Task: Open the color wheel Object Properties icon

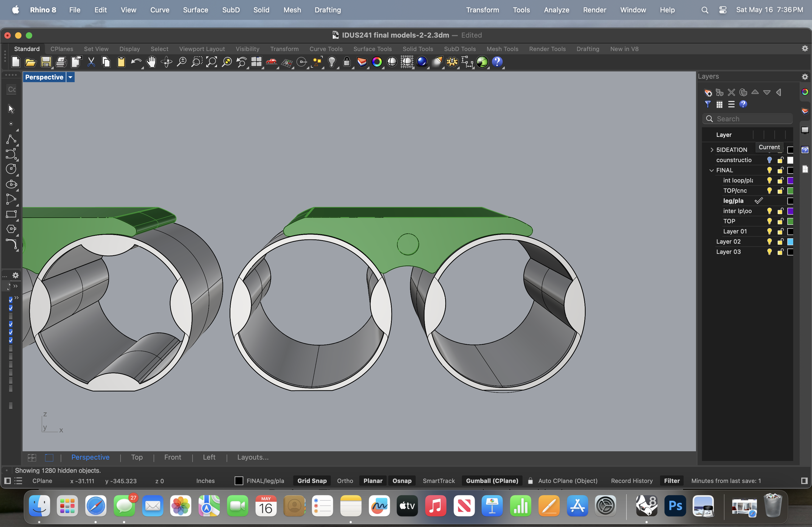Action: click(377, 62)
